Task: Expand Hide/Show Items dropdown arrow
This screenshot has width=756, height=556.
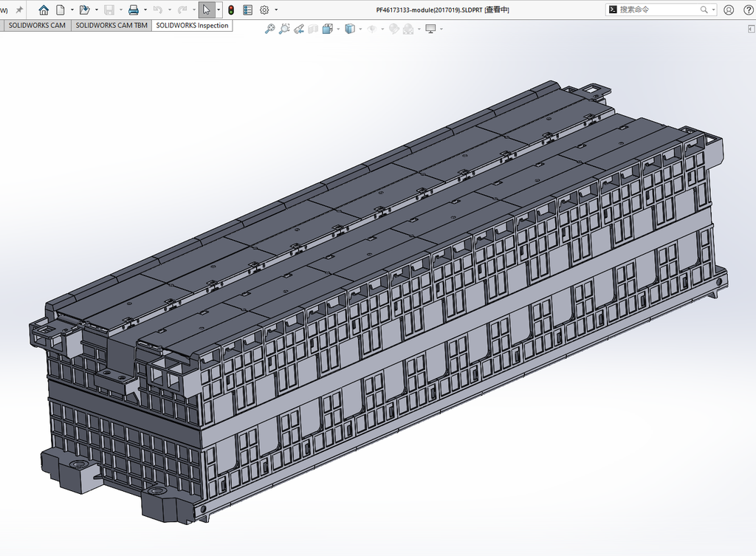Action: pyautogui.click(x=383, y=29)
